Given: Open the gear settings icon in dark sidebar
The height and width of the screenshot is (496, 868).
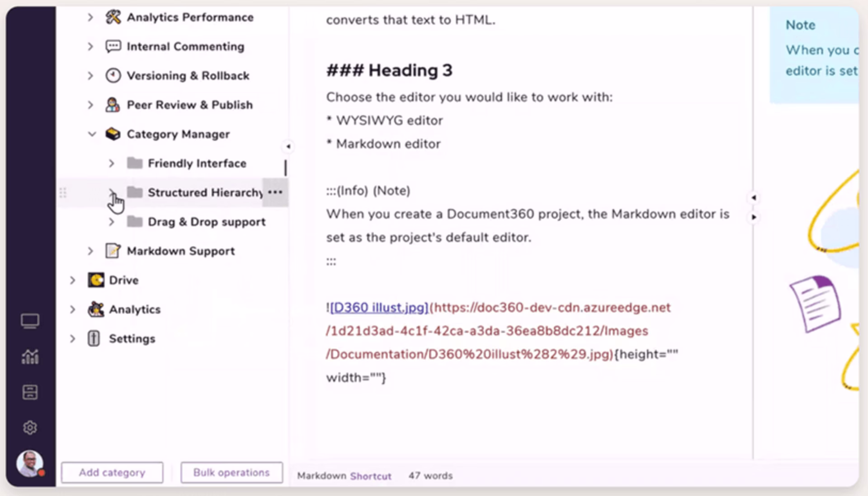Looking at the screenshot, I should [30, 427].
